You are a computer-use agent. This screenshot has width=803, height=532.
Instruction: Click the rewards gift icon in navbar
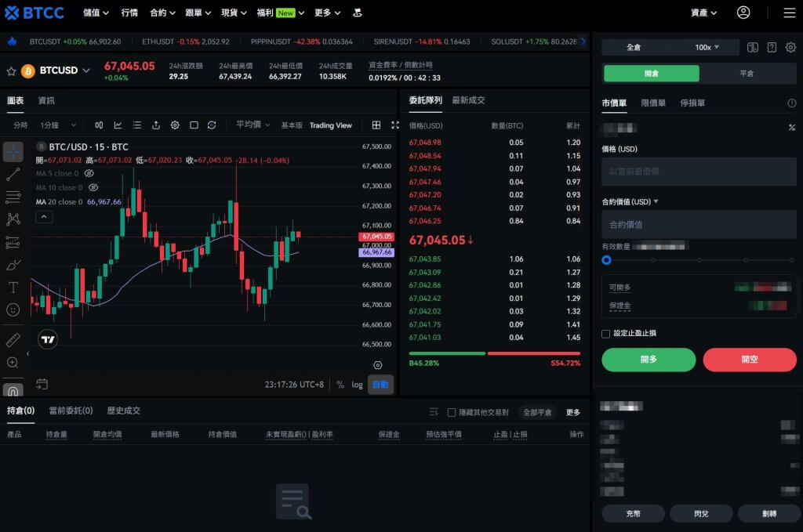point(358,13)
